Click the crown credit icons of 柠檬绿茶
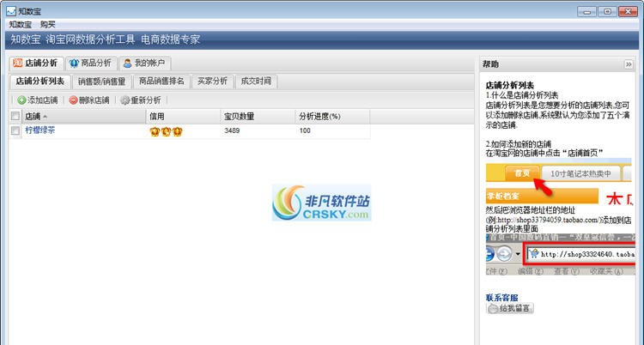This screenshot has width=644, height=345. tap(166, 131)
